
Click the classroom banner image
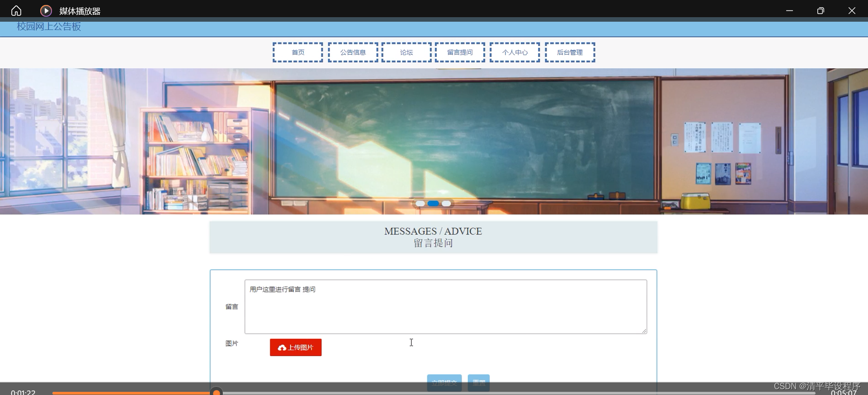pos(434,141)
